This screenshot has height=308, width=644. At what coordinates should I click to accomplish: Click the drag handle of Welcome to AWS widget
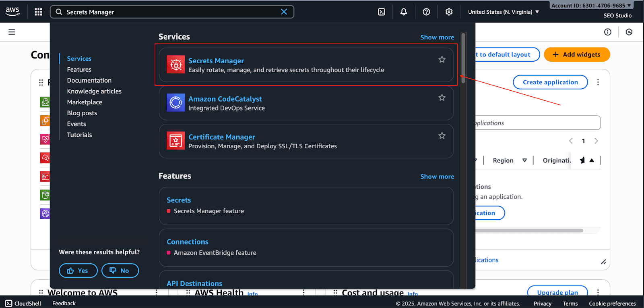pyautogui.click(x=41, y=292)
